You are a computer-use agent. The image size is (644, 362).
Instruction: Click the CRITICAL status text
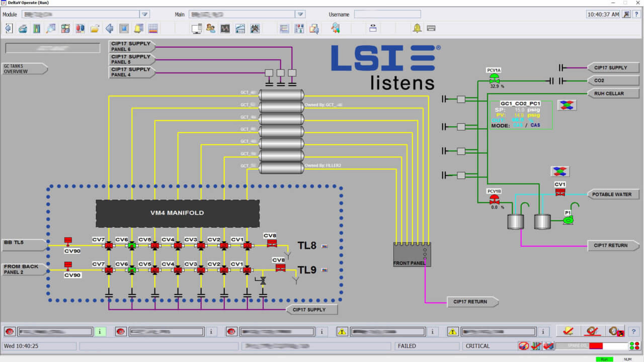click(x=477, y=346)
